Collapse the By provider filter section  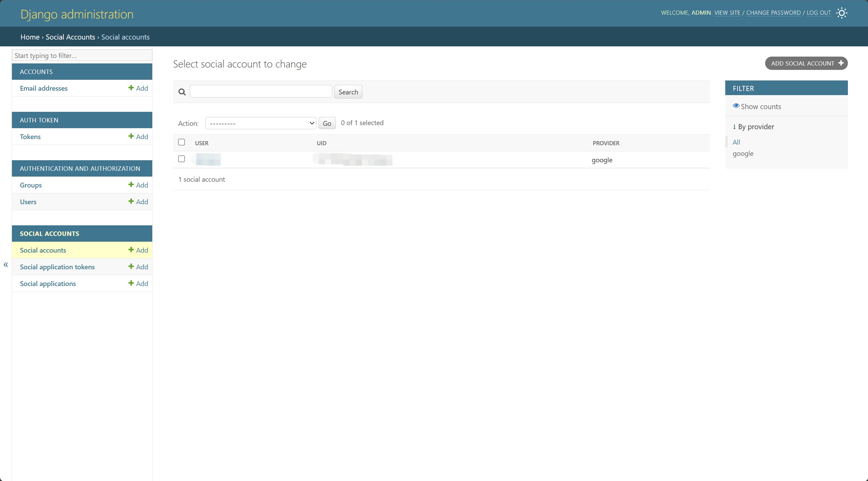753,127
